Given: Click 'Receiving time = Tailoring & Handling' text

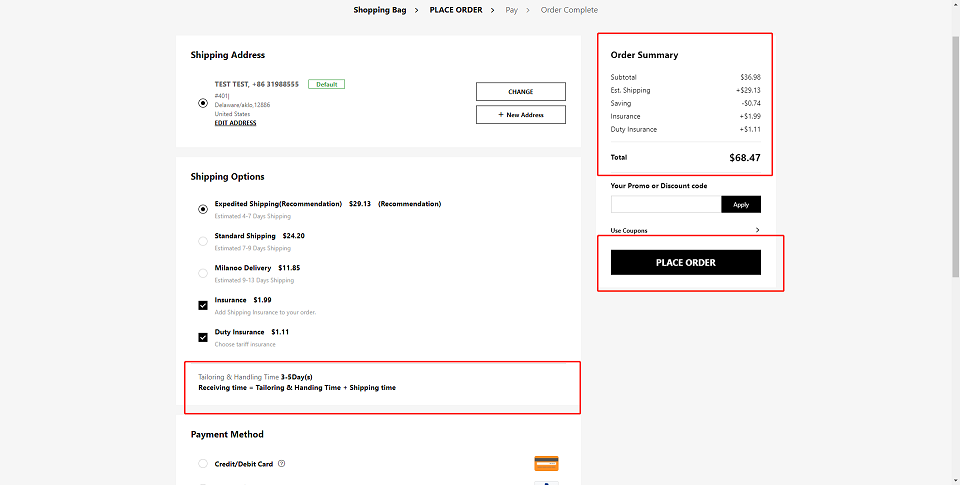Looking at the screenshot, I should [x=297, y=388].
